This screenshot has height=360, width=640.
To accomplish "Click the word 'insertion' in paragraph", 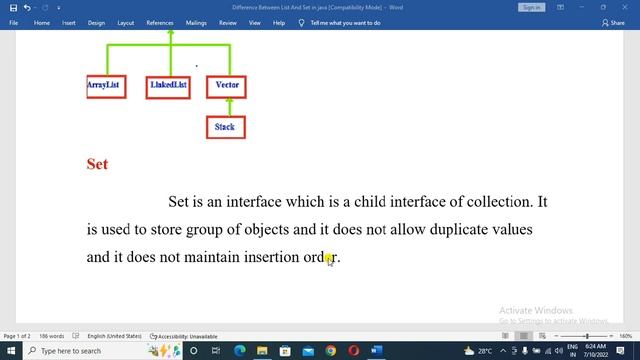I will click(x=271, y=257).
